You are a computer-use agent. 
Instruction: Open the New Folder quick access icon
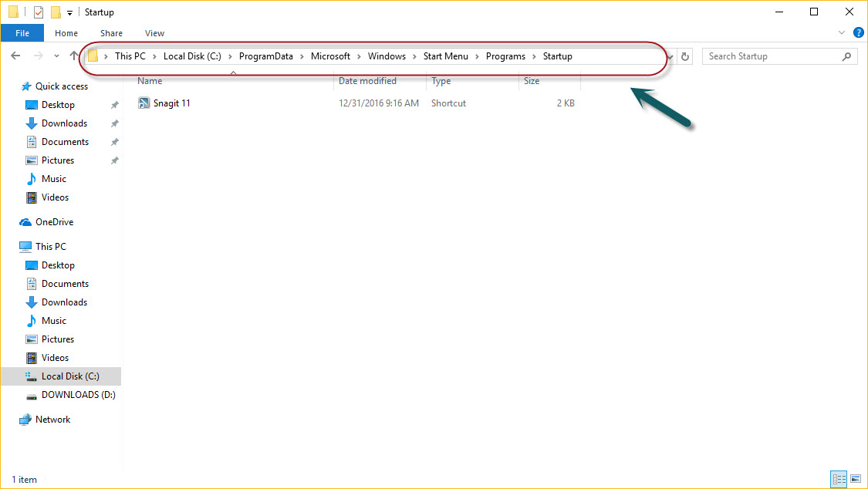[54, 12]
